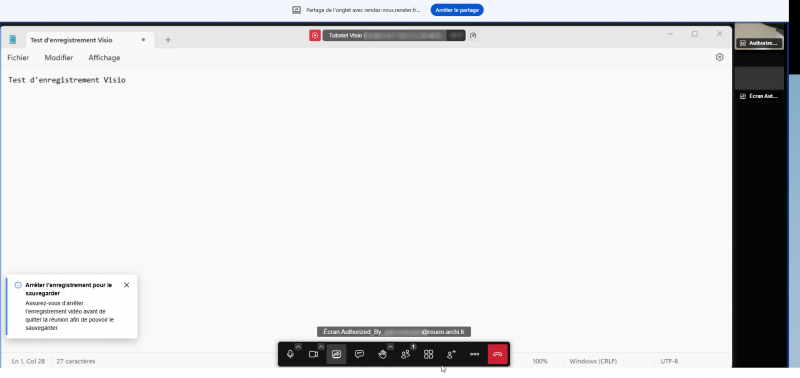Dismiss the recording notification with X
Screen dimensions: 800x378
[127, 285]
